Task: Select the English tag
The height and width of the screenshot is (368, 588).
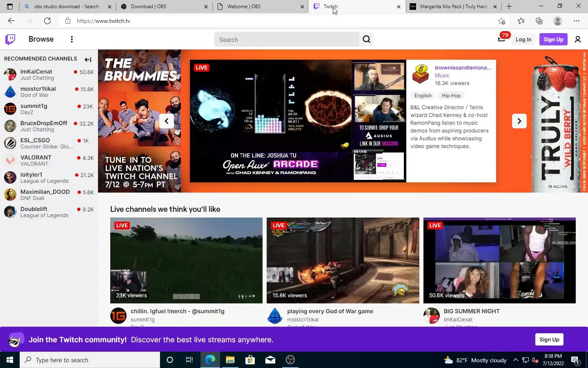Action: point(423,95)
